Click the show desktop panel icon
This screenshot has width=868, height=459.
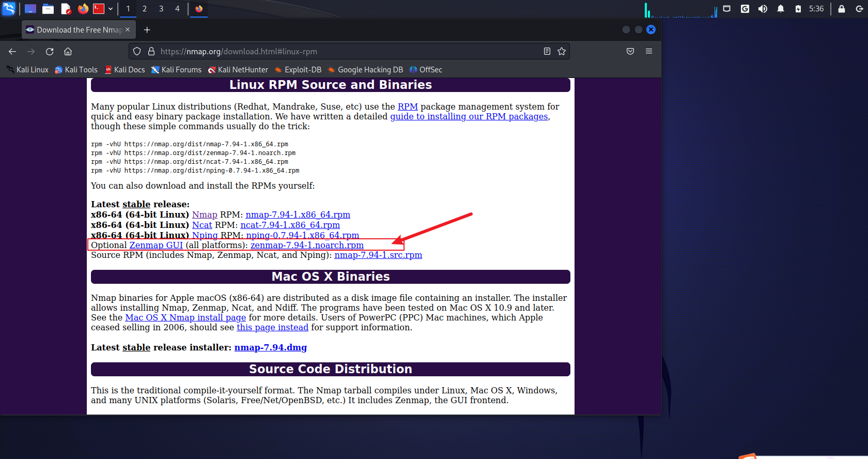[x=30, y=9]
